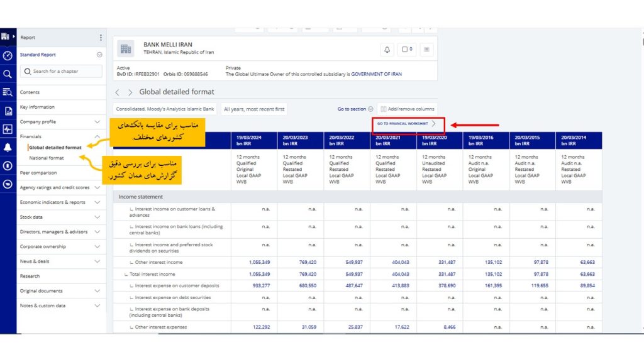Open the Go to section dropdown
This screenshot has height=362, width=644.
(355, 109)
